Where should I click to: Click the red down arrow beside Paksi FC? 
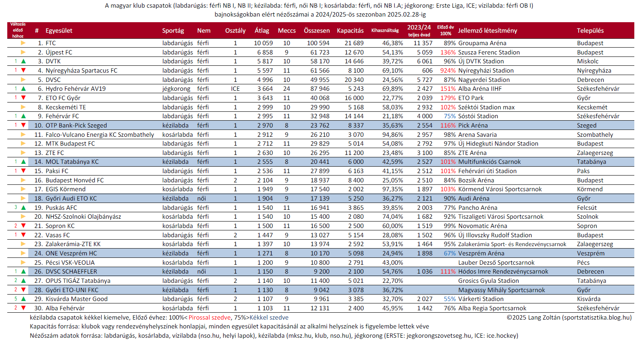tap(23, 171)
